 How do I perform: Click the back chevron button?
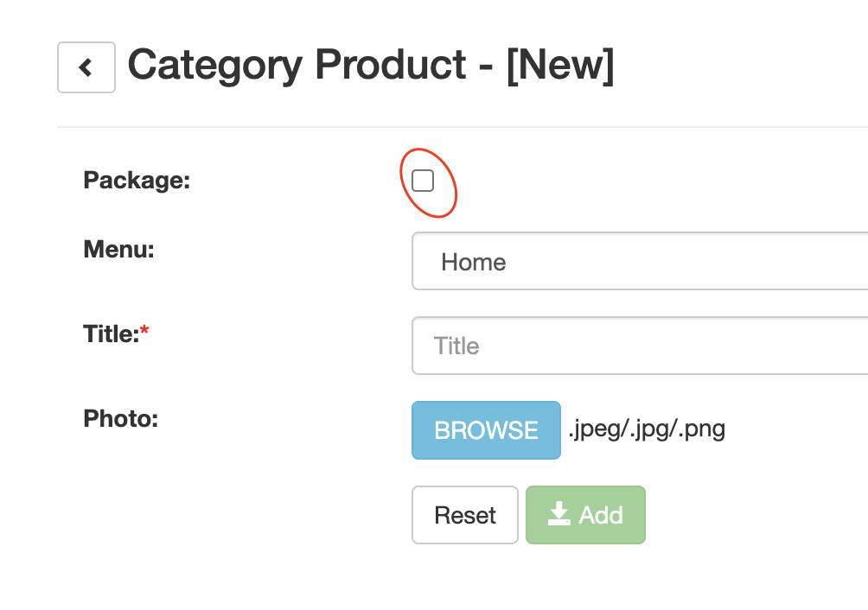click(86, 67)
